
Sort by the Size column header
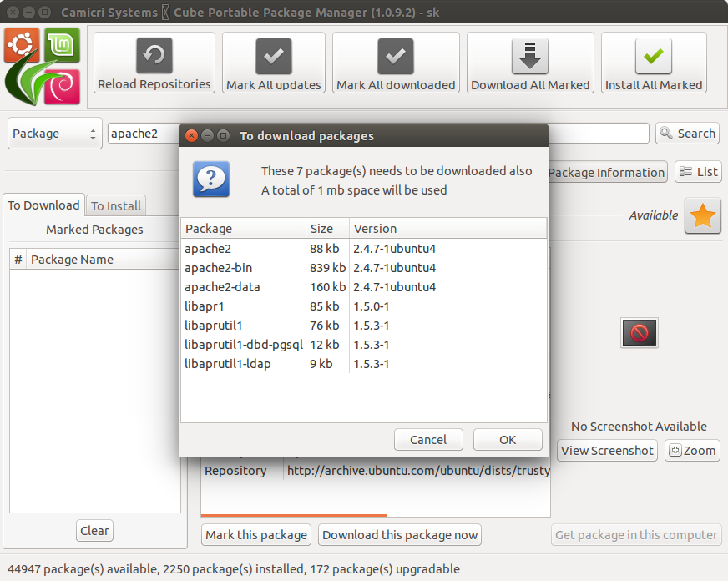[327, 229]
